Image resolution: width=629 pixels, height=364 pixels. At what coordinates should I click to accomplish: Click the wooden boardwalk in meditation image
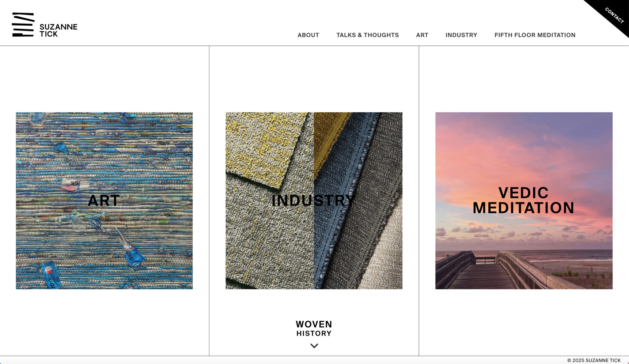coord(485,275)
